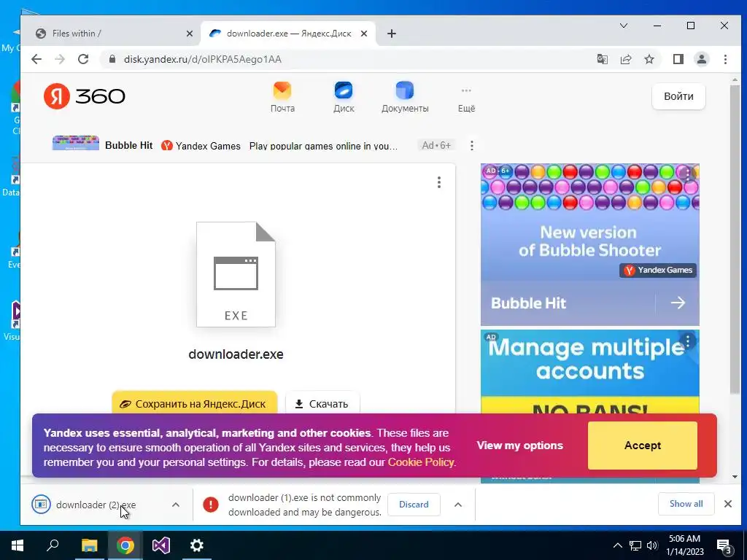Open Chrome side panel icon

tap(678, 59)
